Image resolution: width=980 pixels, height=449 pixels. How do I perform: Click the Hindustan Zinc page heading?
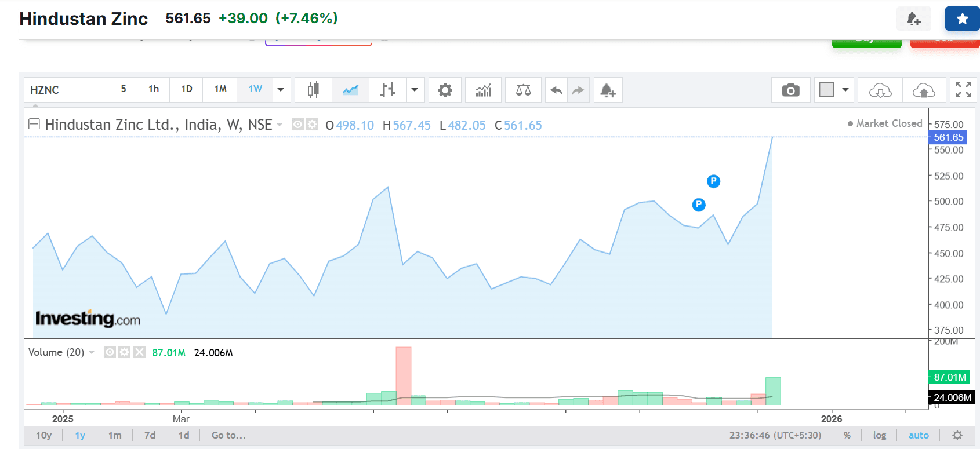click(x=84, y=19)
